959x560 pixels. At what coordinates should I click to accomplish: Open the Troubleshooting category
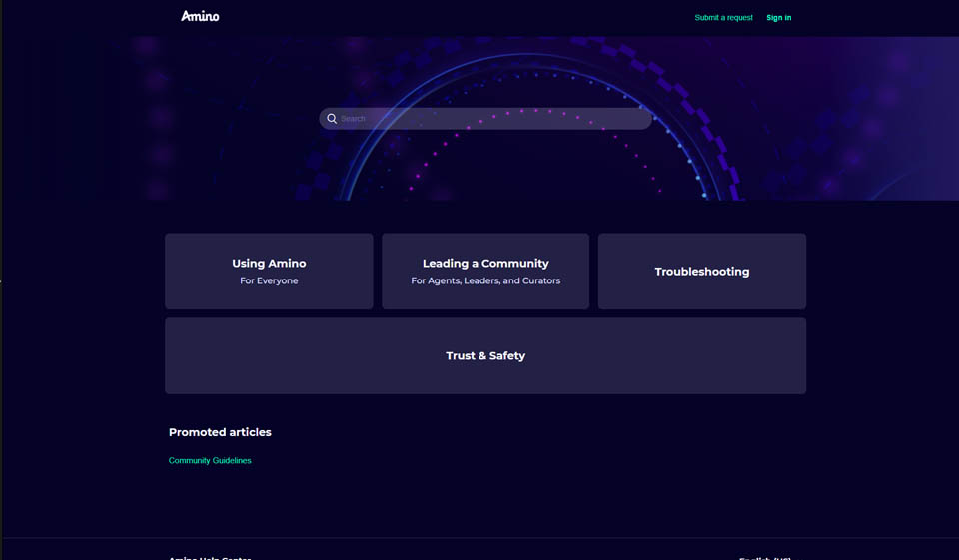(x=701, y=272)
